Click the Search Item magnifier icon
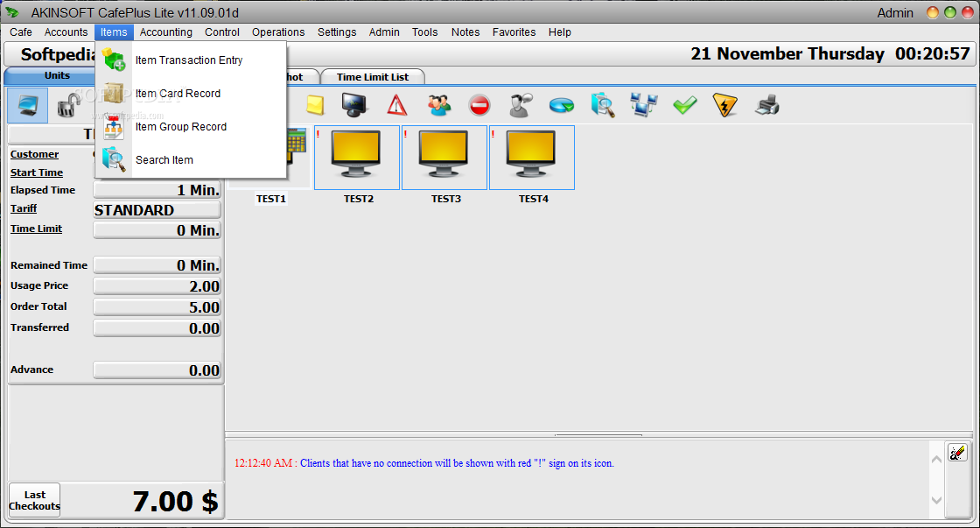The width and height of the screenshot is (980, 528). click(114, 159)
